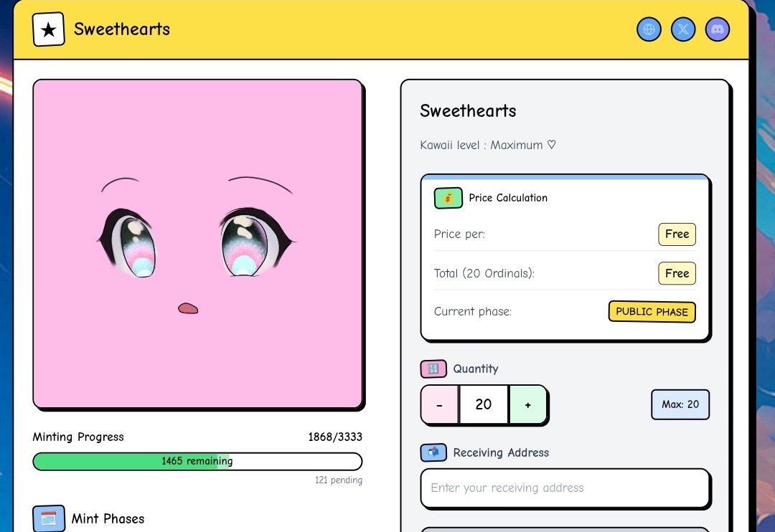Screen dimensions: 775x532
Task: Click the '1868/3333' minting count
Action: click(335, 437)
